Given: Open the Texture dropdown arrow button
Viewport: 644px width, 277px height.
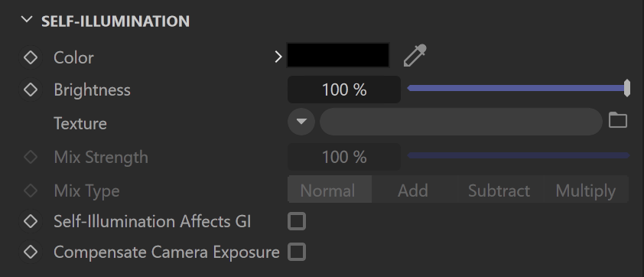Looking at the screenshot, I should (x=301, y=122).
